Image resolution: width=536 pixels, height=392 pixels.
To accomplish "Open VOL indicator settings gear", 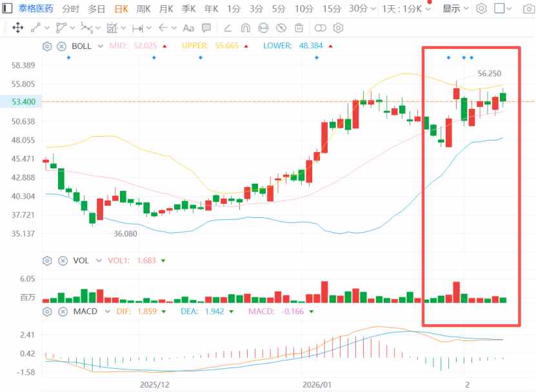I will (x=47, y=260).
